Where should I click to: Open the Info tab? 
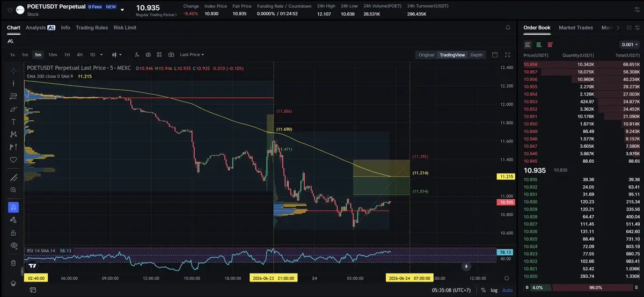point(65,27)
